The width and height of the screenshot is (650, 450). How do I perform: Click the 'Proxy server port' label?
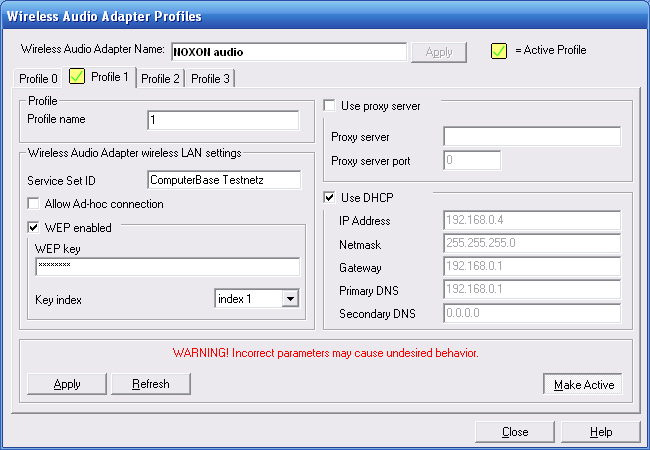pyautogui.click(x=371, y=161)
